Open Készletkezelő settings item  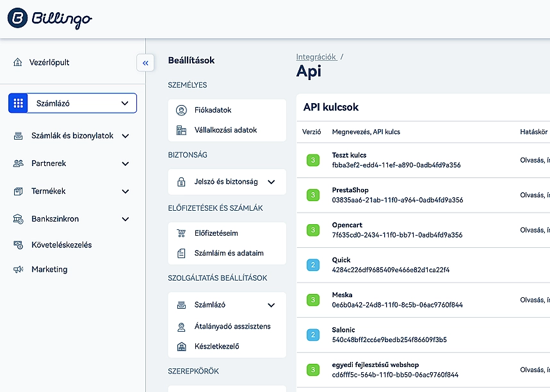[216, 347]
